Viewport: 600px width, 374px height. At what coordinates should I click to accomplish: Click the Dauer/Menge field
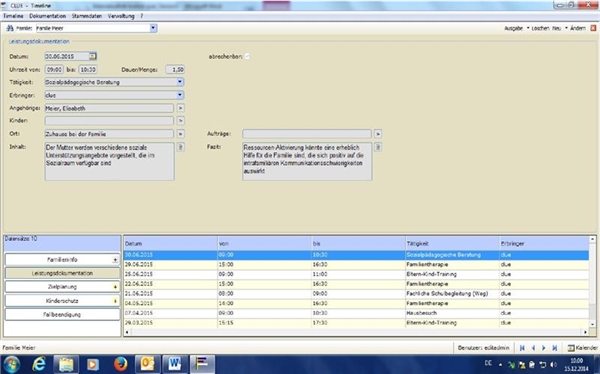175,70
